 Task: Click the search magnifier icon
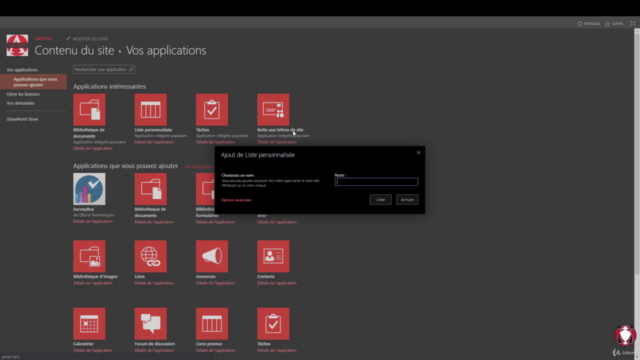tap(131, 69)
